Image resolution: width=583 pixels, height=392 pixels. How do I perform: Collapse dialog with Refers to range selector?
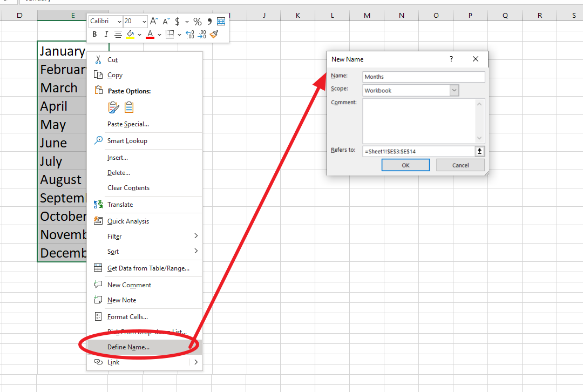coord(480,151)
